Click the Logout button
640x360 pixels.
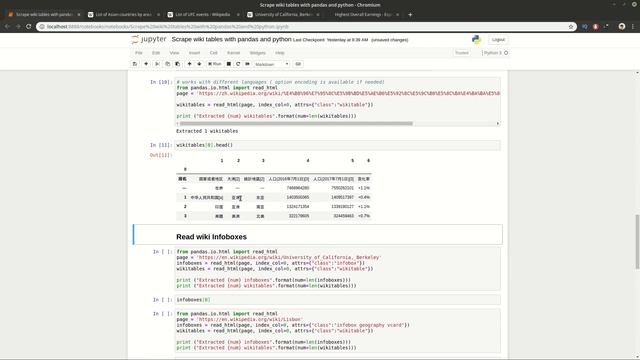pos(498,40)
